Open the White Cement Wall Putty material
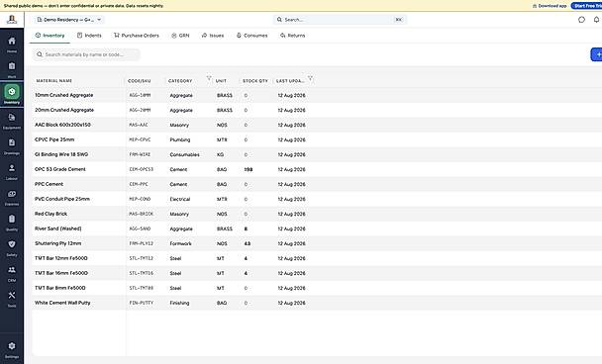 62,303
